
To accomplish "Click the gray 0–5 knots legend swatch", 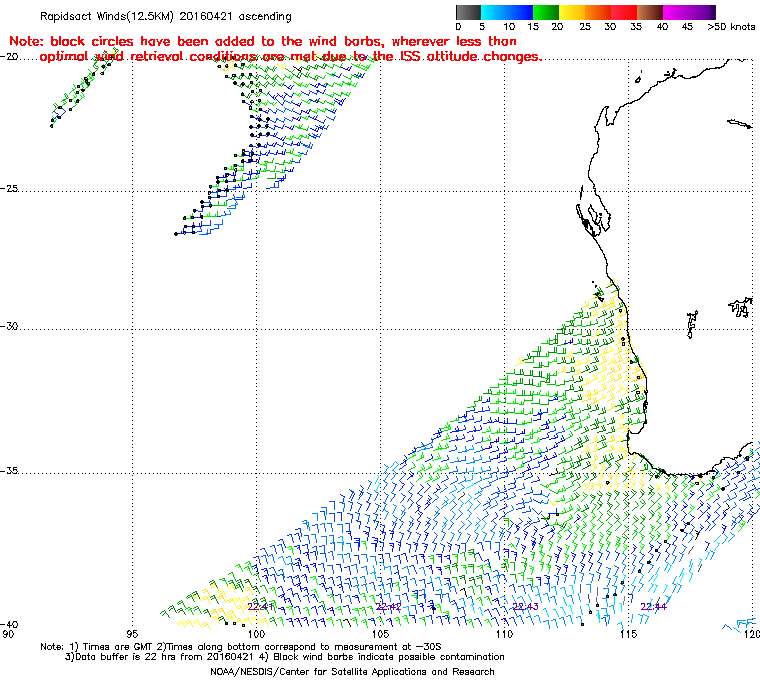I will click(468, 12).
